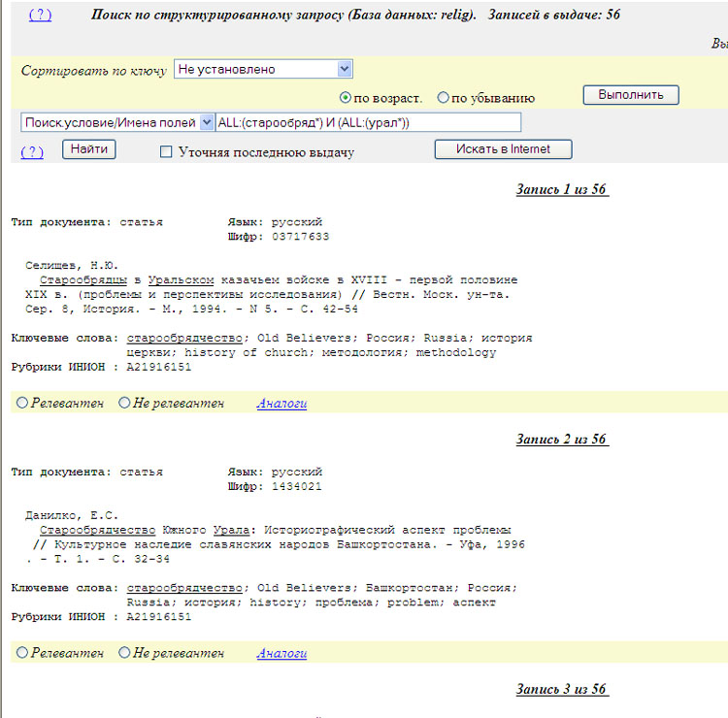Viewport: 728px width, 718px height.
Task: Select descending sort 'по убыванию'
Action: coord(443,97)
